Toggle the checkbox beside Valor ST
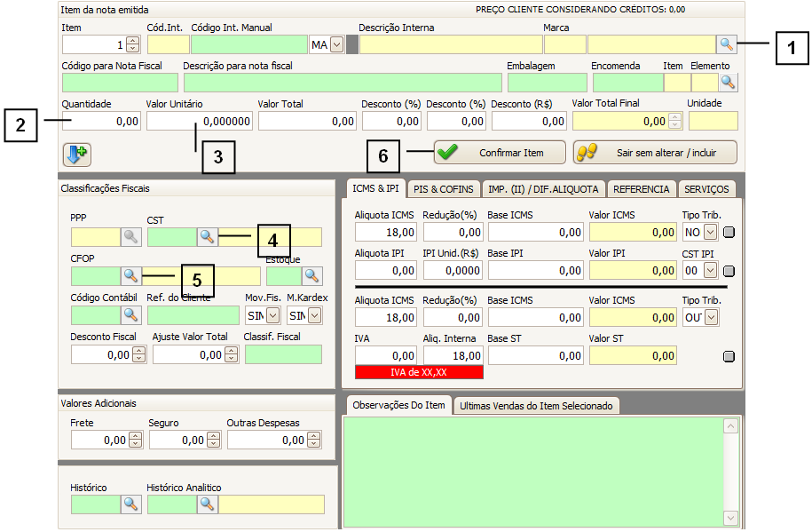 [729, 356]
